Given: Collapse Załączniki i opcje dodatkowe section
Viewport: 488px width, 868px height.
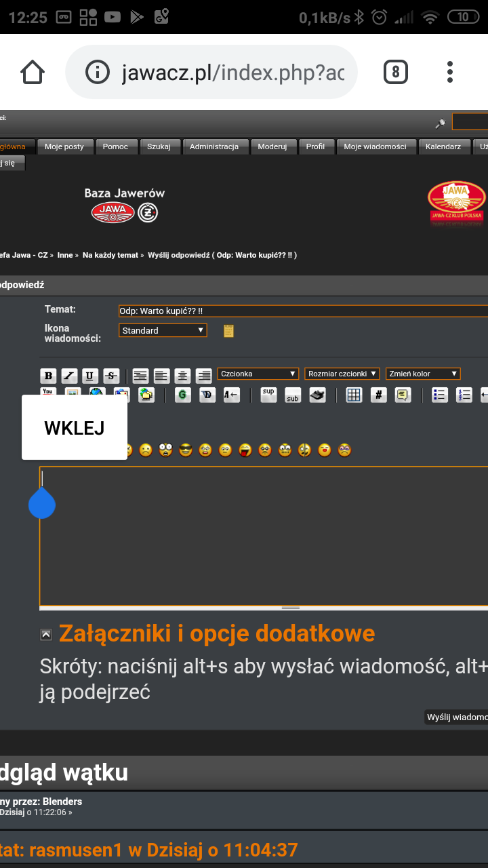Looking at the screenshot, I should (46, 635).
